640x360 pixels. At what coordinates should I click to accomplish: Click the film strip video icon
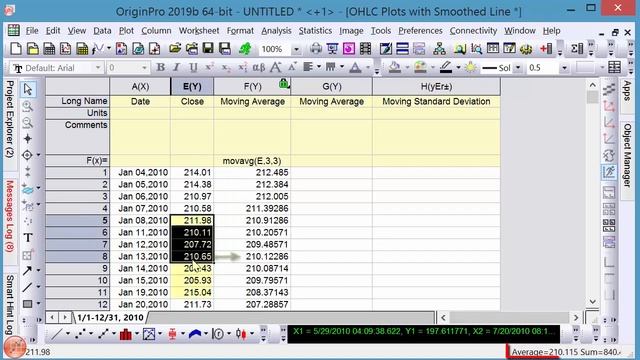tap(366, 49)
